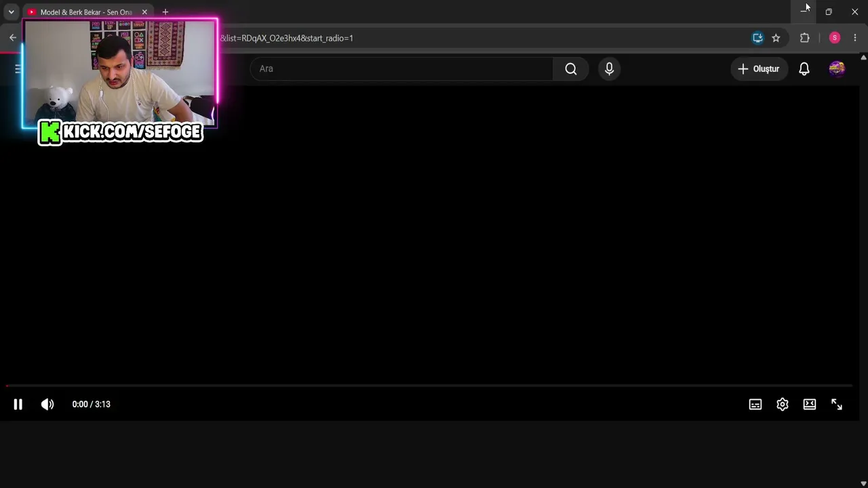Mute the video volume
This screenshot has width=868, height=488.
(x=47, y=404)
